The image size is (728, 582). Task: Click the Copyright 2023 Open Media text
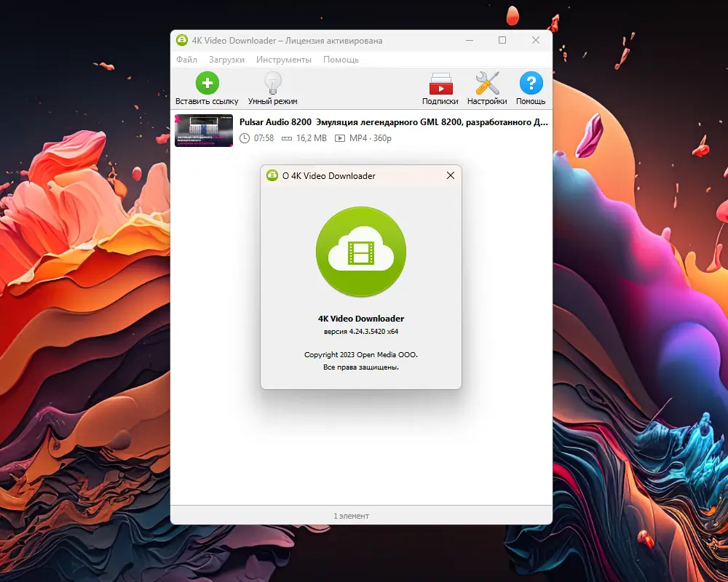point(361,354)
